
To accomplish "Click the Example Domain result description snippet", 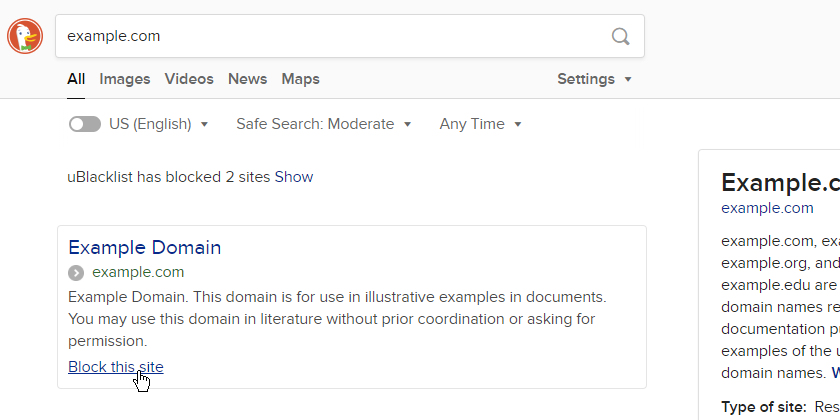I will pyautogui.click(x=338, y=319).
